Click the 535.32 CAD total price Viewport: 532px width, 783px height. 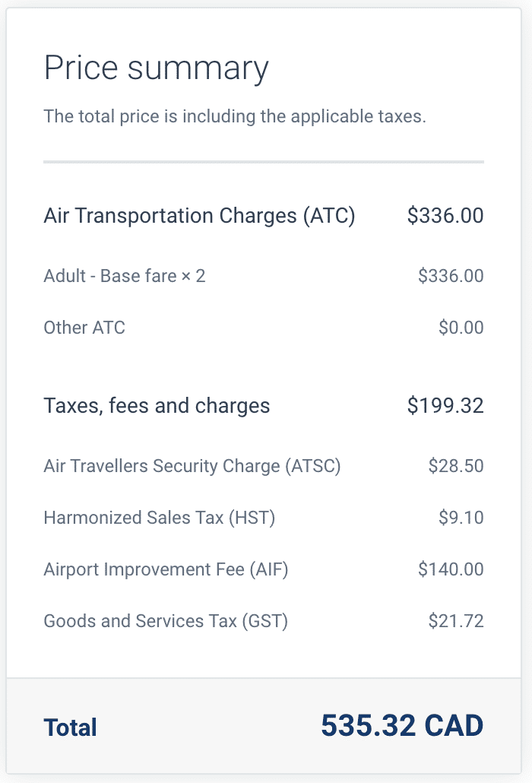click(x=402, y=726)
